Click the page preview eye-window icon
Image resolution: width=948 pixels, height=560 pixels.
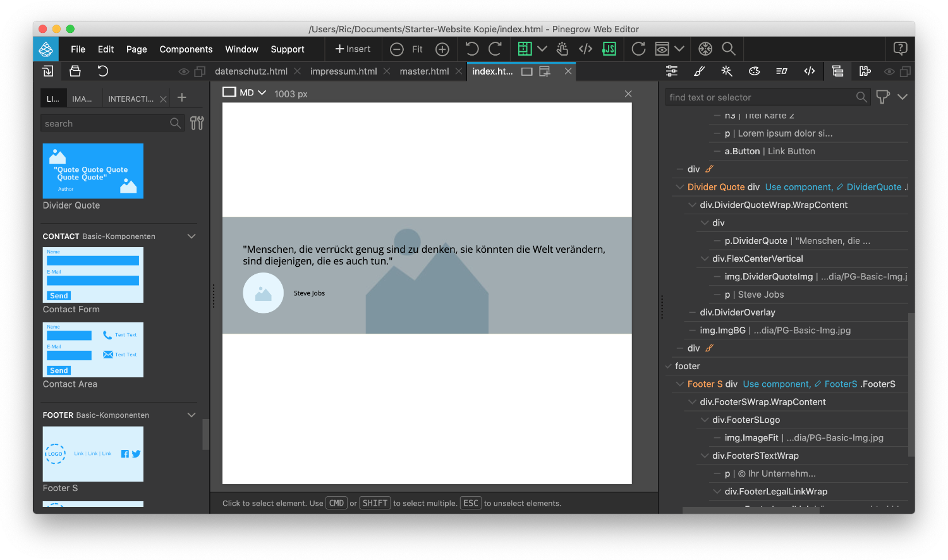(662, 49)
